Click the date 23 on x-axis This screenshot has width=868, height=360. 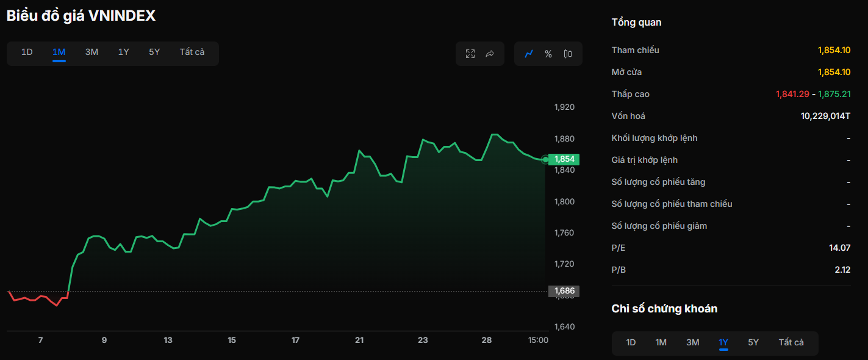coord(423,340)
